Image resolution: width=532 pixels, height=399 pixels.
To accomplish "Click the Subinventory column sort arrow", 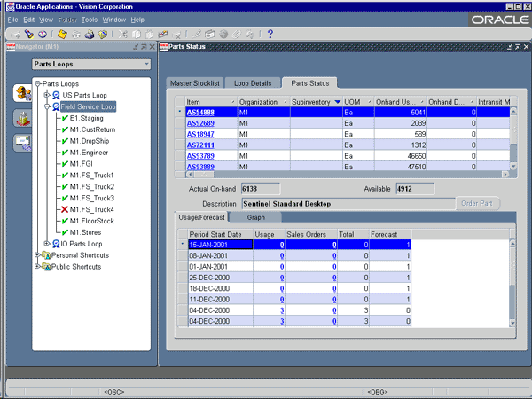I will point(337,102).
